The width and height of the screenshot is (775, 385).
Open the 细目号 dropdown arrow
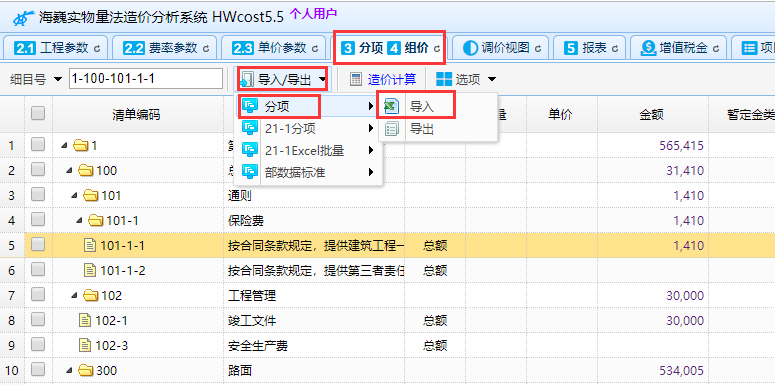coord(58,79)
